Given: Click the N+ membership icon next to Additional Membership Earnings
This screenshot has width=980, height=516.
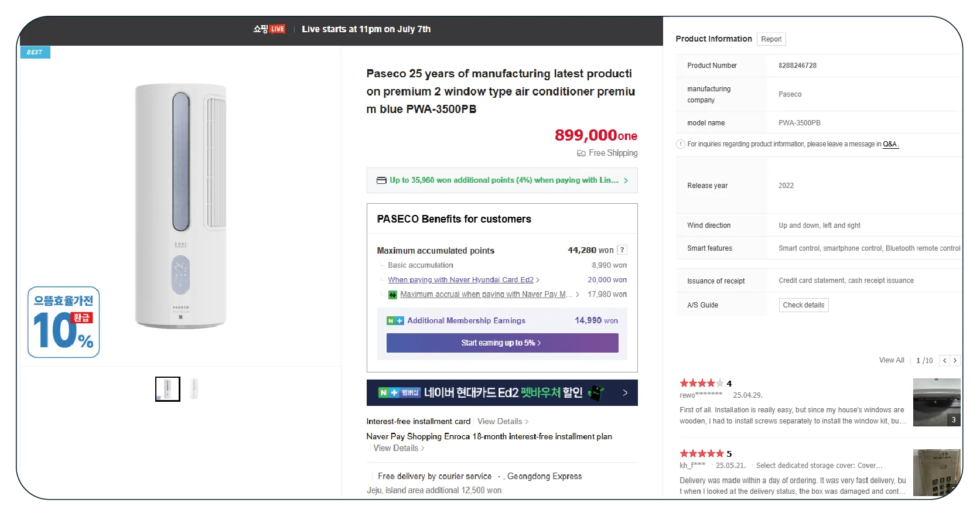Looking at the screenshot, I should click(x=395, y=321).
